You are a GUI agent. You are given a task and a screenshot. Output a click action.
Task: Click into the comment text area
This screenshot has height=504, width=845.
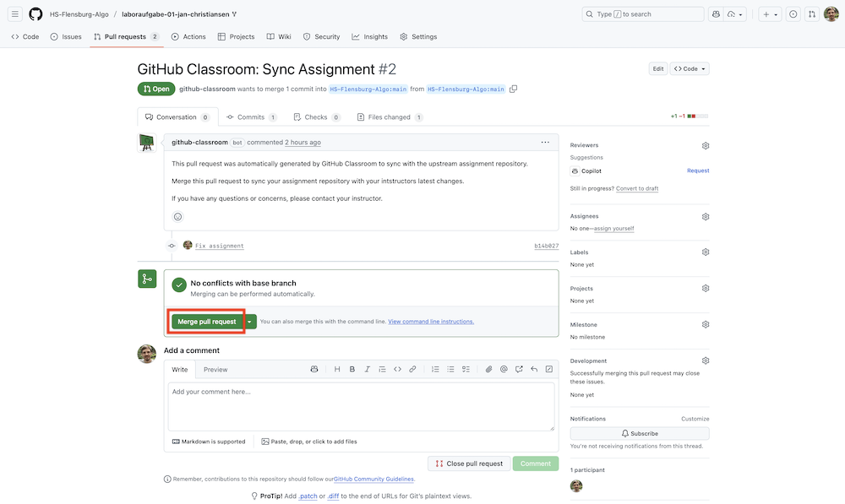(x=361, y=407)
